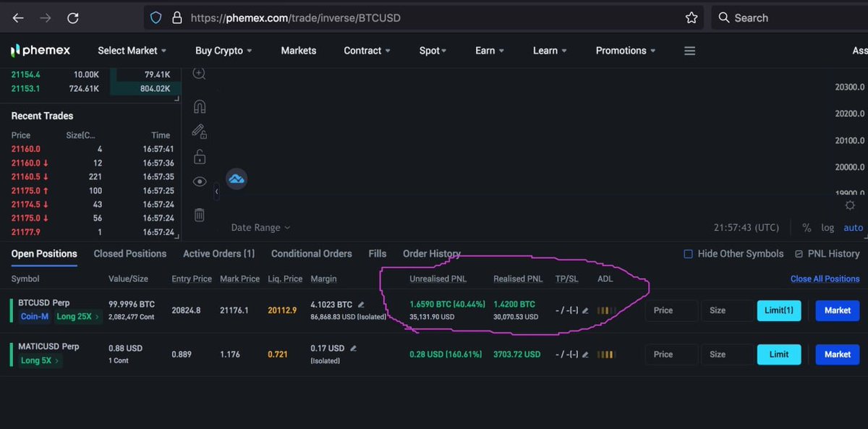
Task: Expand Promotions dropdown
Action: (626, 51)
